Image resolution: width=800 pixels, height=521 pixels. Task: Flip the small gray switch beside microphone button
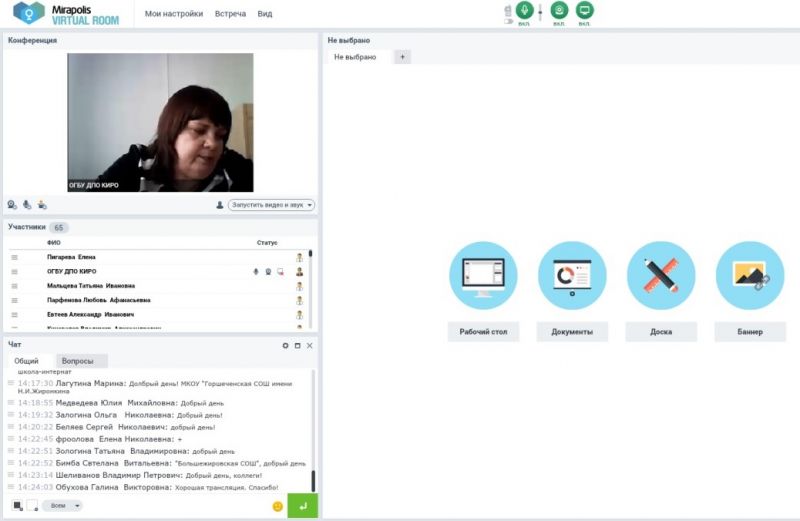coord(508,21)
